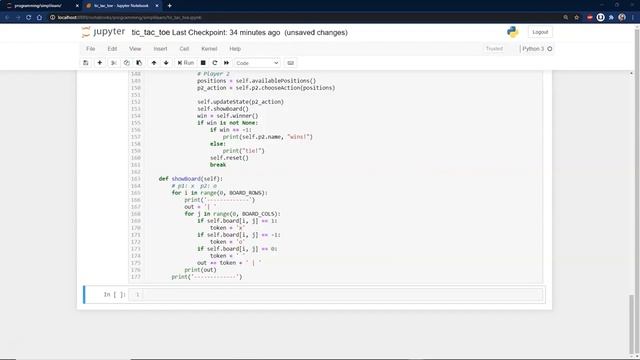Open browser zoom magnifier icon

566,18
